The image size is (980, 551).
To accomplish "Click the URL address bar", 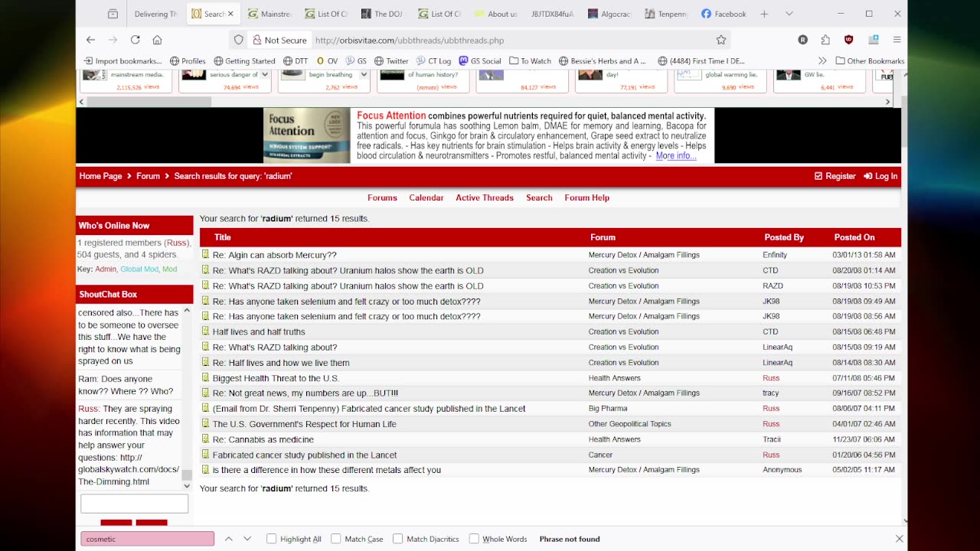I will [x=513, y=40].
